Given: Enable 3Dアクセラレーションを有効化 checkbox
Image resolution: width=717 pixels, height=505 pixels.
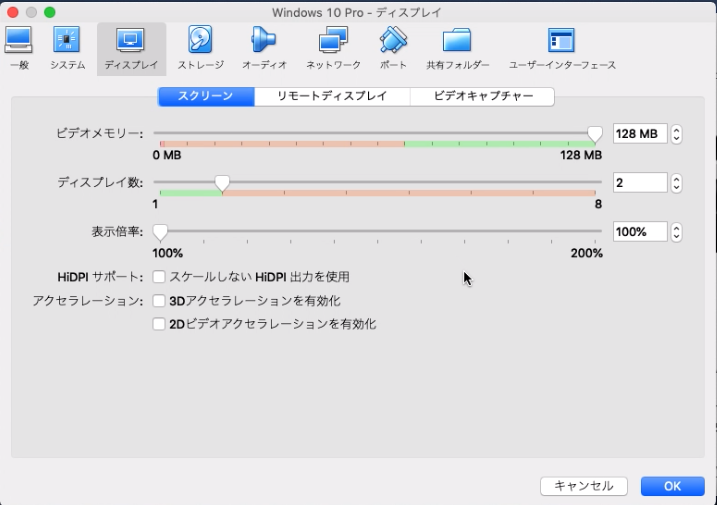Looking at the screenshot, I should point(159,301).
